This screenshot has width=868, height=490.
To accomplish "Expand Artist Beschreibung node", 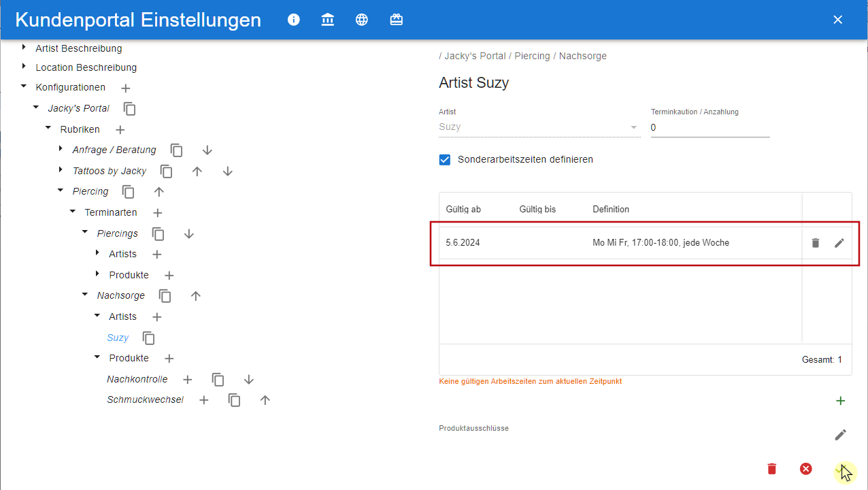I will click(x=24, y=48).
